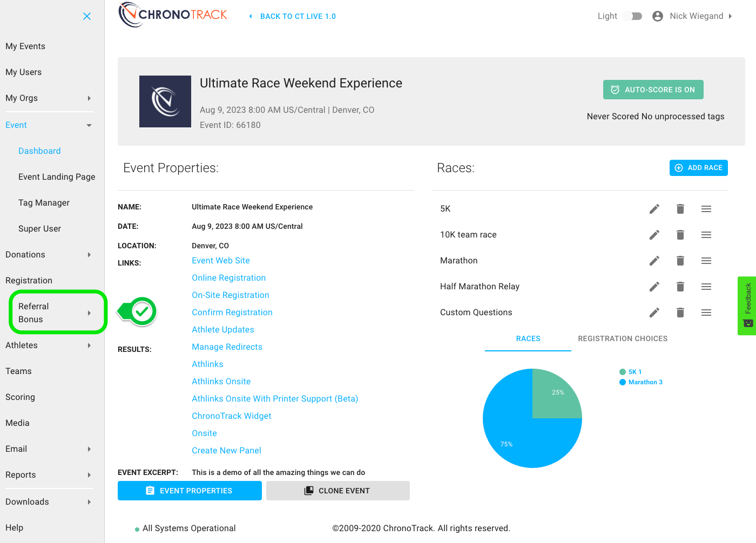Delete the Half Marathon Relay race
The image size is (756, 543).
click(680, 287)
